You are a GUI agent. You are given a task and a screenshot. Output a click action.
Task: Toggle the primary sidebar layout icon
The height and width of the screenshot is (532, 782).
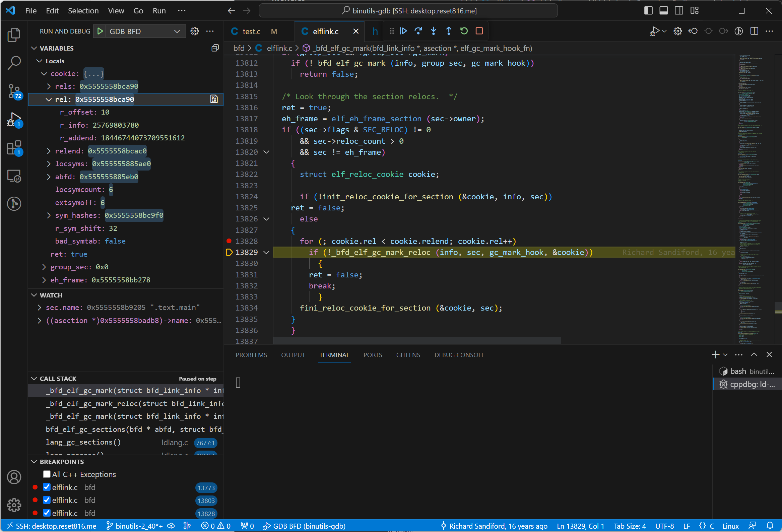(x=648, y=11)
